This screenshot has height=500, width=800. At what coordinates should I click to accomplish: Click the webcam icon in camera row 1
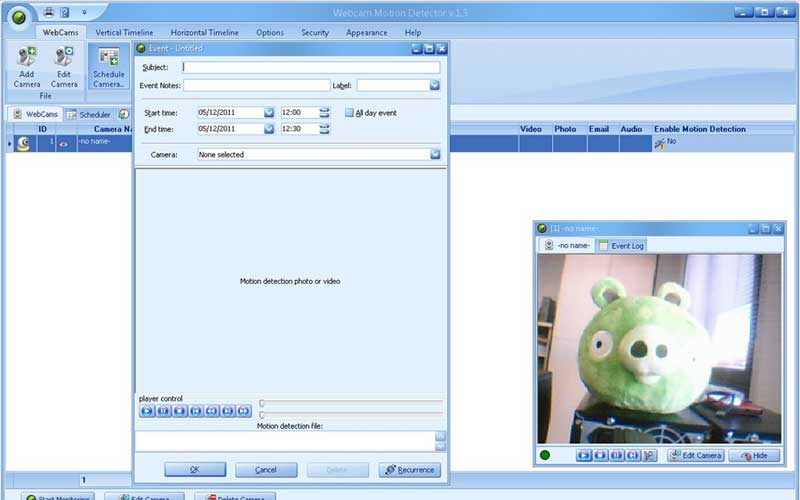point(23,143)
